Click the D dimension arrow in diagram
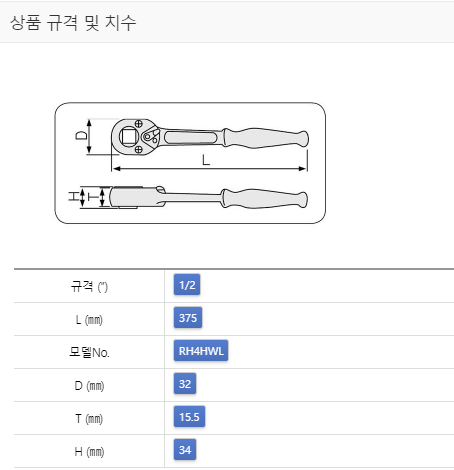Image resolution: width=454 pixels, height=470 pixels. tap(89, 136)
